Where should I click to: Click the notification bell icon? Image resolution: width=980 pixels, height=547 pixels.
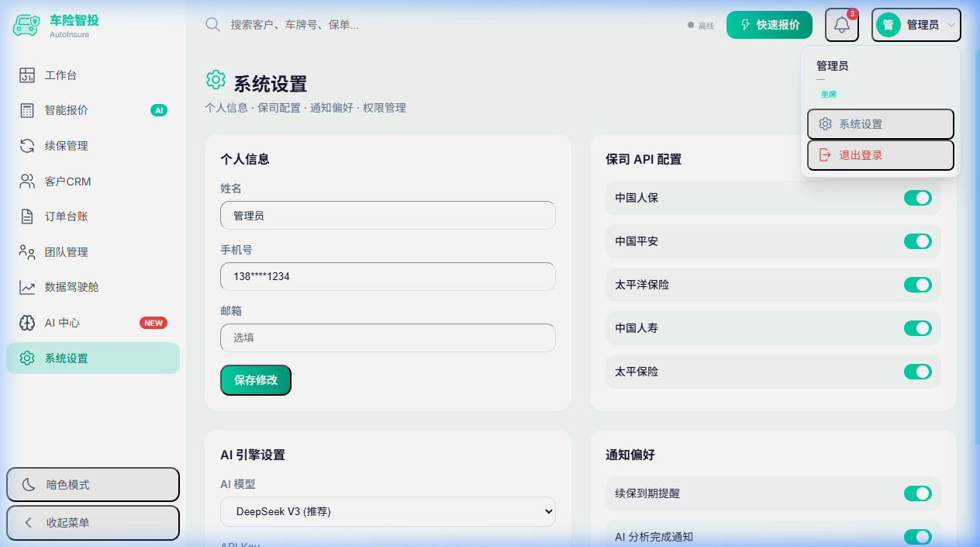point(841,24)
